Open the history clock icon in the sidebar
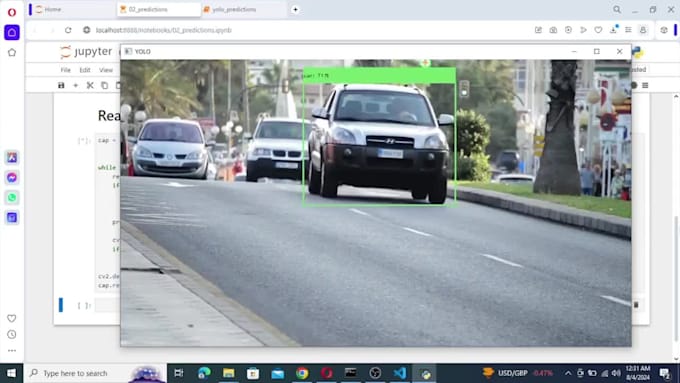Viewport: 680px width, 383px height. (12, 334)
